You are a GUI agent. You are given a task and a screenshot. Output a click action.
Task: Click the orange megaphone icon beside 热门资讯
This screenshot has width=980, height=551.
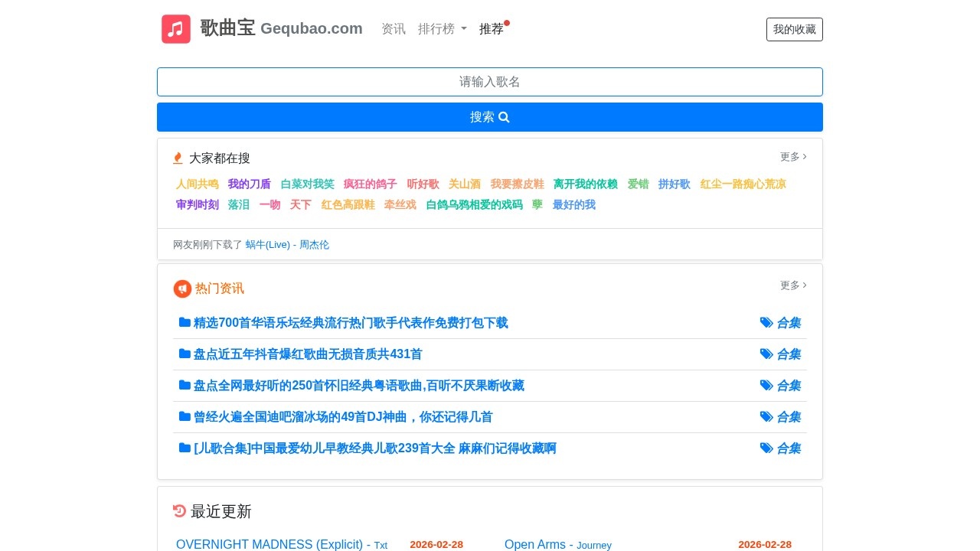(182, 289)
